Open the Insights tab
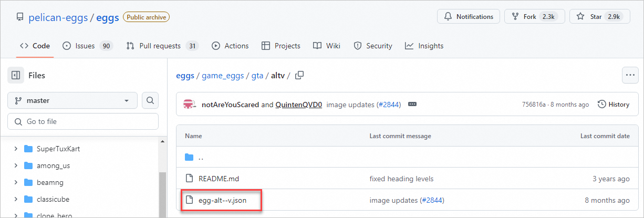 pyautogui.click(x=424, y=46)
